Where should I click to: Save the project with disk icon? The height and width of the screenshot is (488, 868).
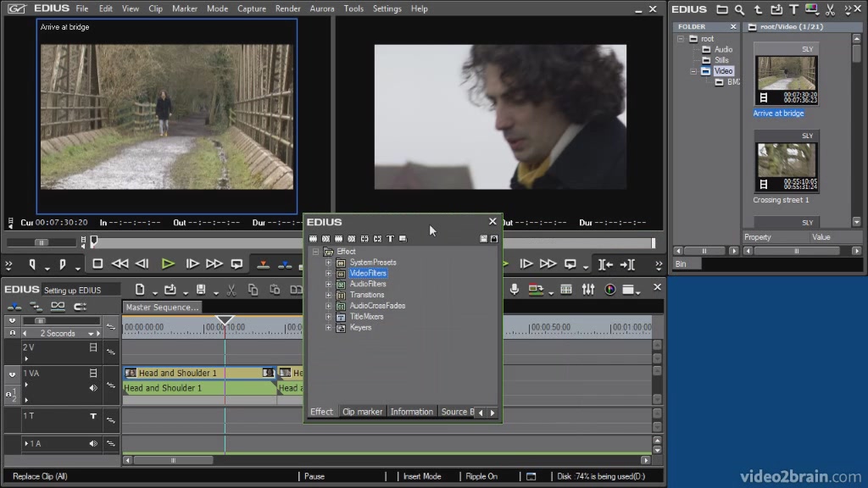click(201, 290)
